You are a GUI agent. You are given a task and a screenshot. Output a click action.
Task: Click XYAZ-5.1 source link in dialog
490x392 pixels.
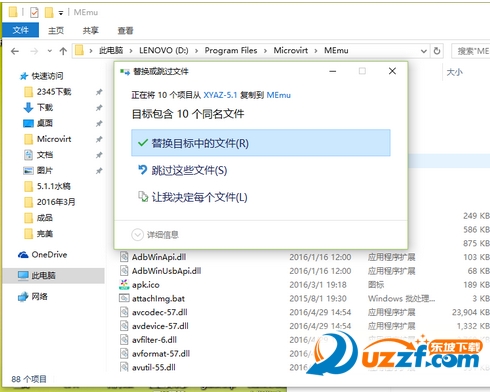[x=220, y=95]
